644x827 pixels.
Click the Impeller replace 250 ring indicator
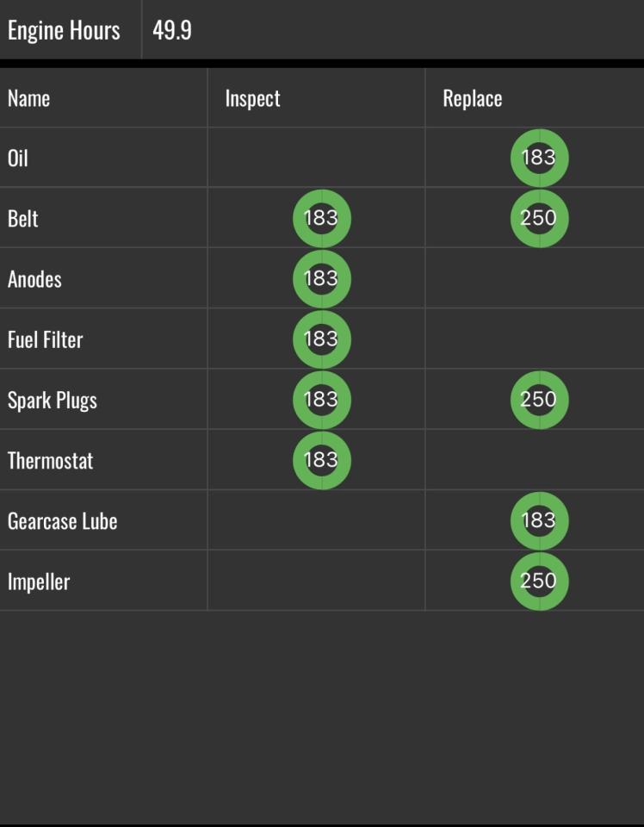click(539, 581)
